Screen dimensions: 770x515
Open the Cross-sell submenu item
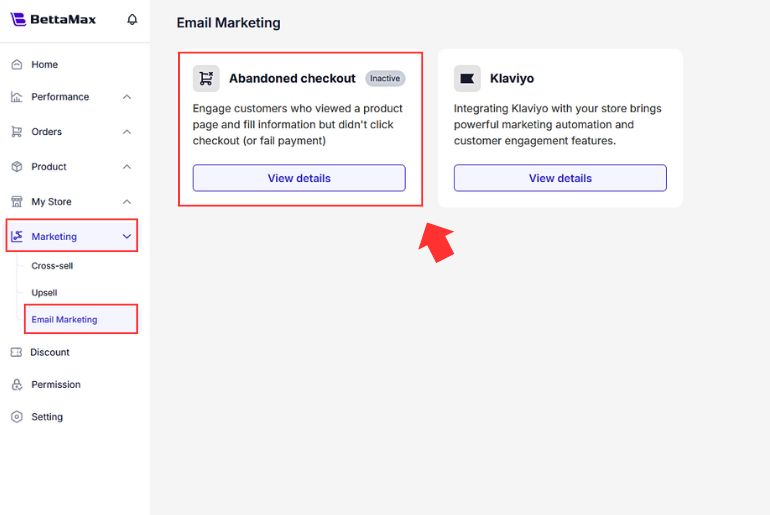52,266
